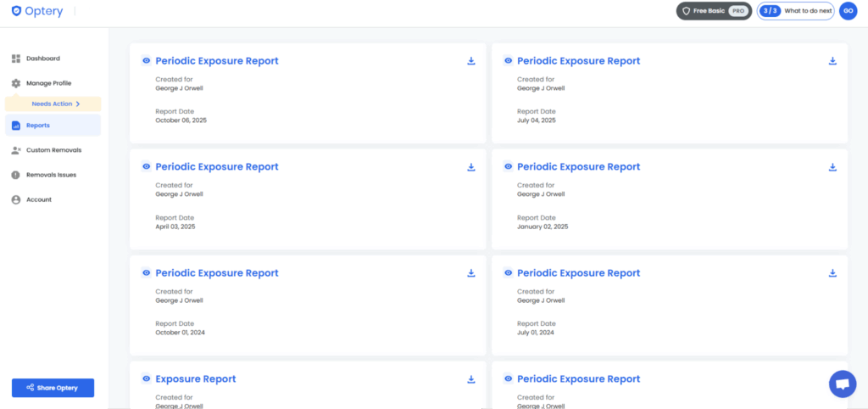The height and width of the screenshot is (409, 868).
Task: Click the 3 / 3 progress counter
Action: [x=770, y=11]
